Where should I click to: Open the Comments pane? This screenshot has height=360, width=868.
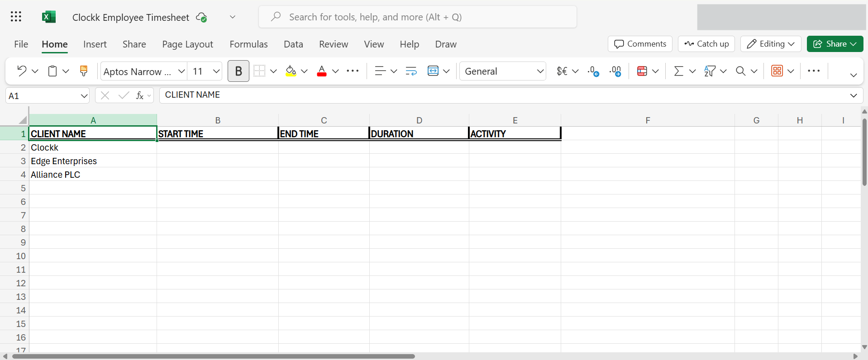tap(640, 44)
